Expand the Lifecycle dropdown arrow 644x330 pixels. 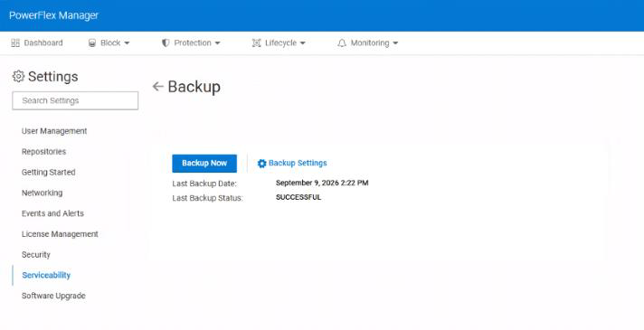[x=303, y=43]
